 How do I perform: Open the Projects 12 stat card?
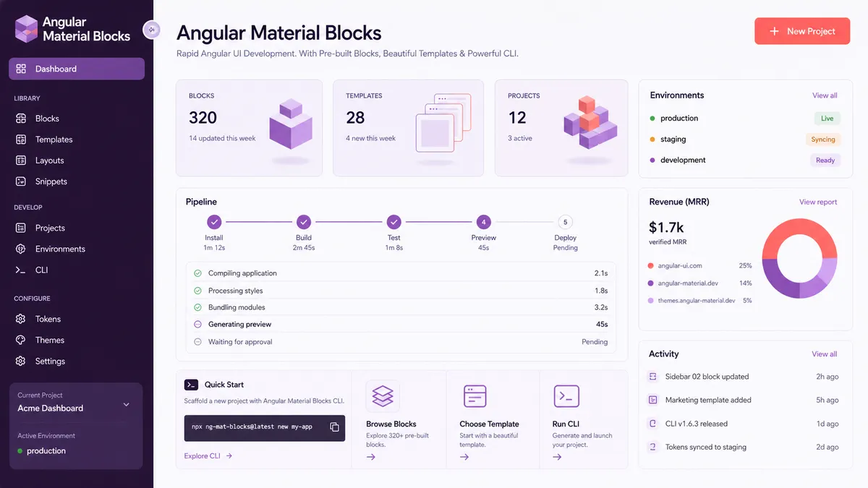pos(561,128)
